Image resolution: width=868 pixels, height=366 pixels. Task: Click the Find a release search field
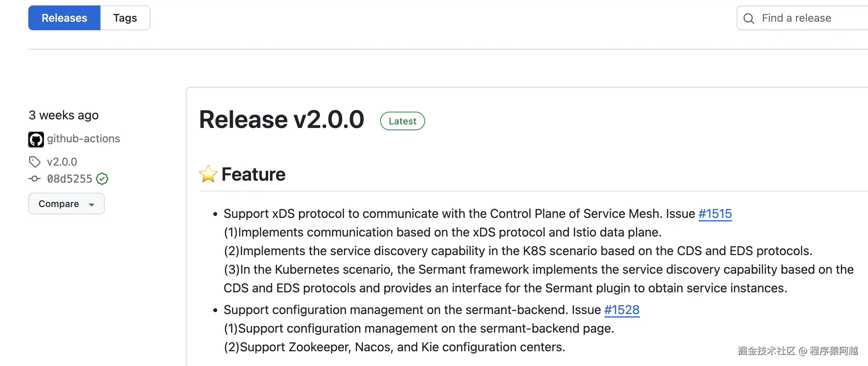(x=807, y=18)
